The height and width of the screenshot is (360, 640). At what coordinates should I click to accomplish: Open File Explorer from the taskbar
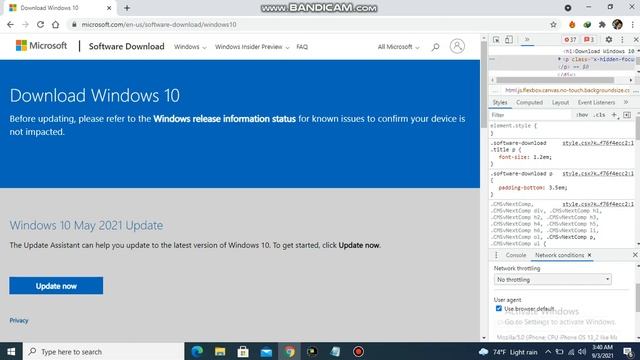[x=220, y=351]
